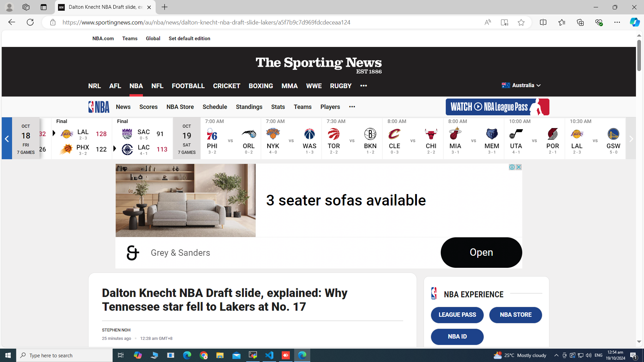
Task: Open the Standings tab
Action: tap(249, 107)
